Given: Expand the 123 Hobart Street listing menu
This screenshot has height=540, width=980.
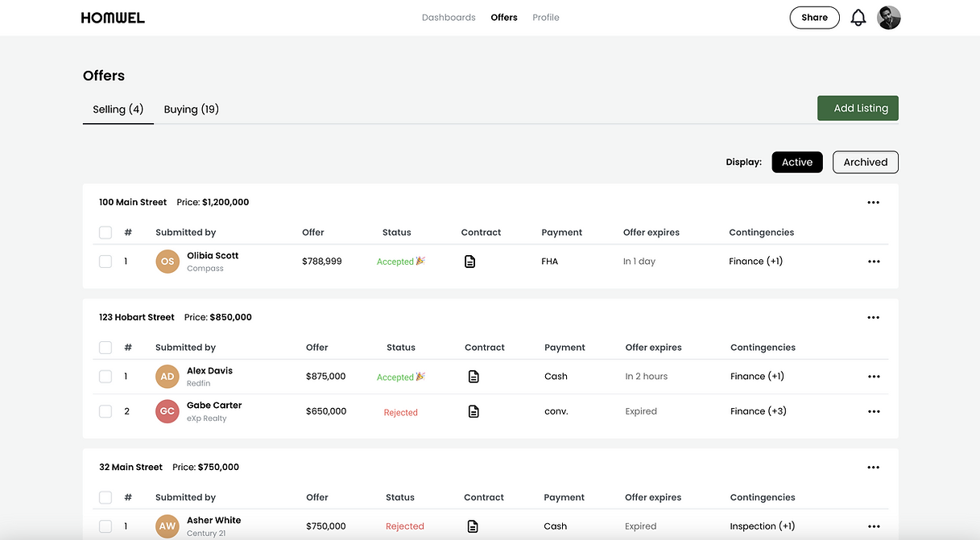Looking at the screenshot, I should [874, 318].
